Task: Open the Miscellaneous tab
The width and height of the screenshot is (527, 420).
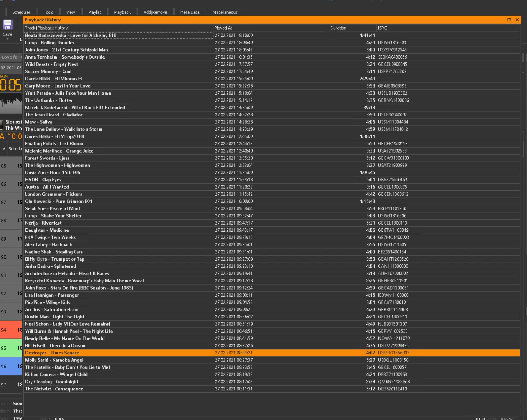Action: pos(225,12)
